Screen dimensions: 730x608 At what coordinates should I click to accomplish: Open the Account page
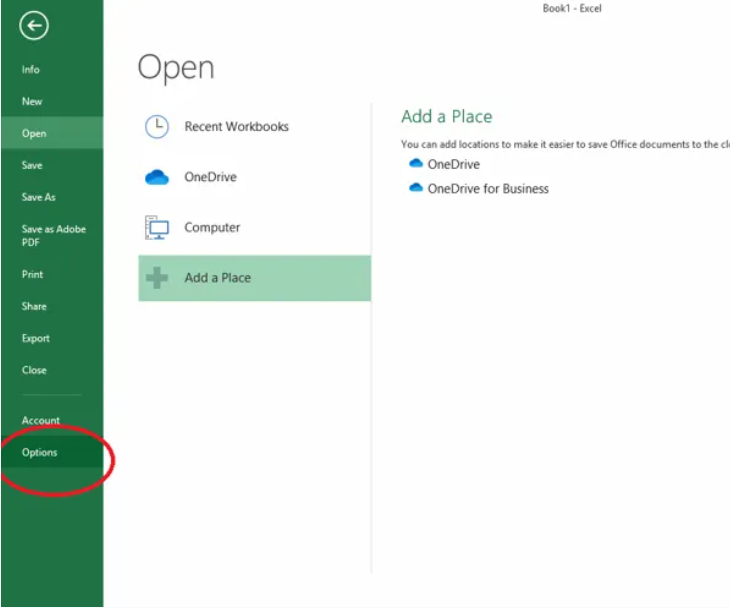click(41, 420)
